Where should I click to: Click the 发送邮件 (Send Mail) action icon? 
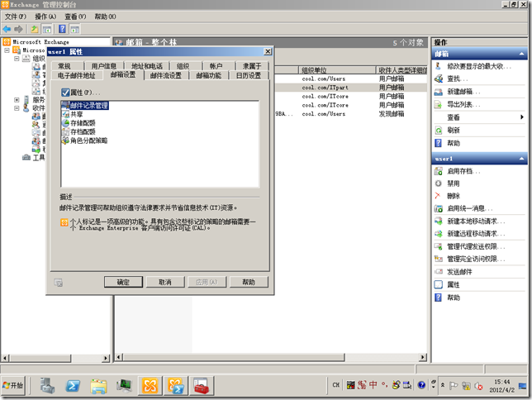(439, 272)
